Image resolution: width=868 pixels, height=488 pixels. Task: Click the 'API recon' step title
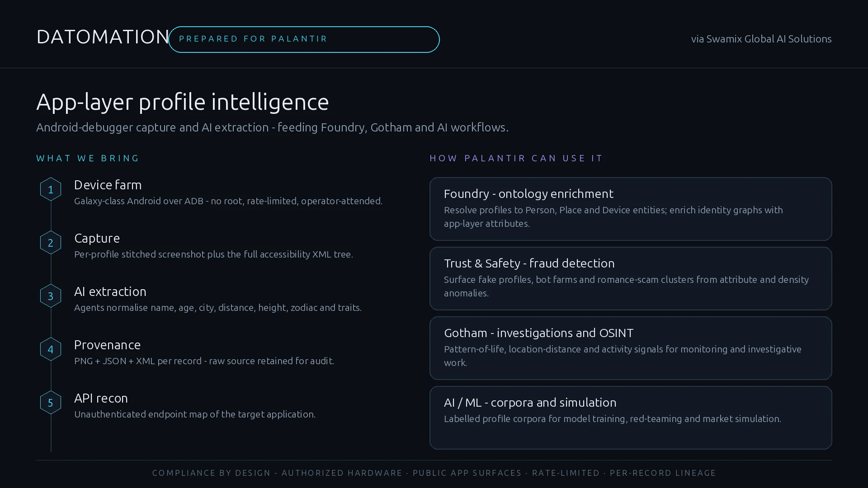point(101,398)
